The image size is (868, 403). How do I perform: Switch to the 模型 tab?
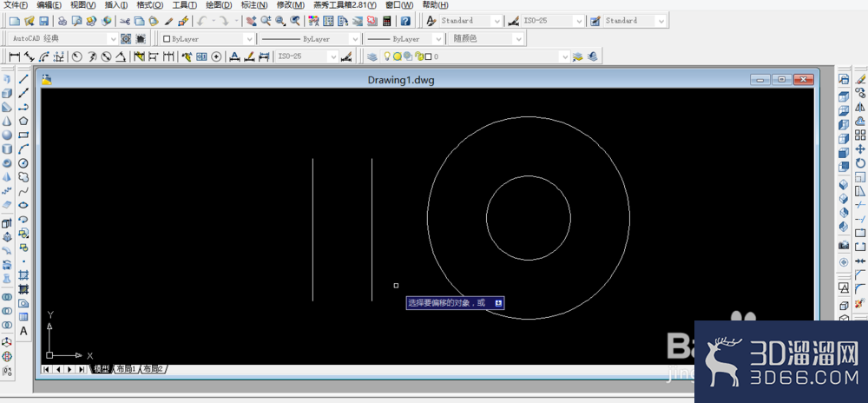pyautogui.click(x=102, y=368)
